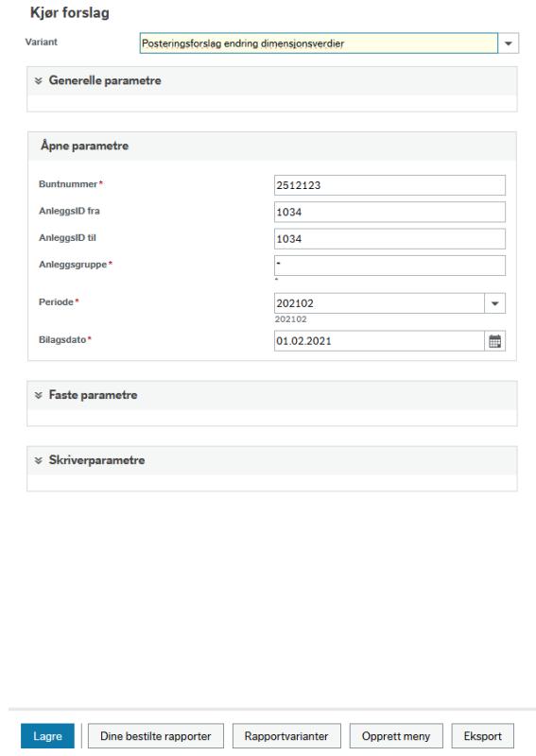Image resolution: width=536 pixels, height=756 pixels.
Task: Focus the Buntnummer input field
Action: 389,185
